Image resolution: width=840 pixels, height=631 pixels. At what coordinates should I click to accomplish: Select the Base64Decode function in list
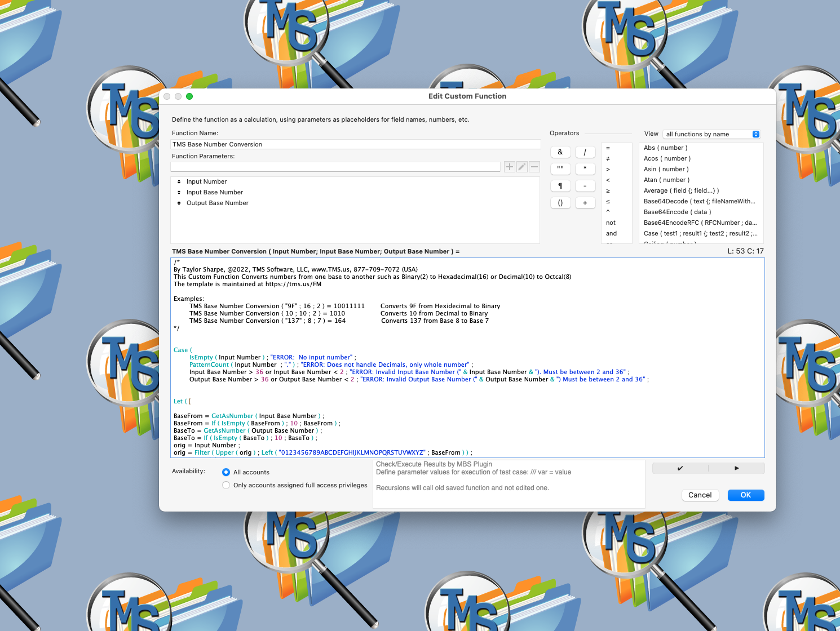pyautogui.click(x=701, y=202)
